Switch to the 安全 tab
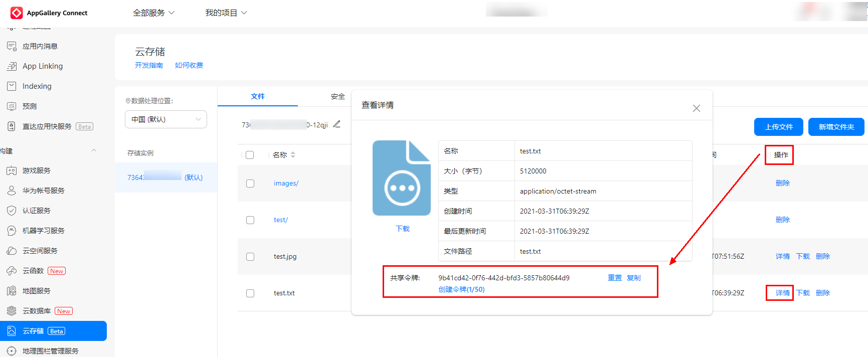This screenshot has height=357, width=868. click(337, 96)
